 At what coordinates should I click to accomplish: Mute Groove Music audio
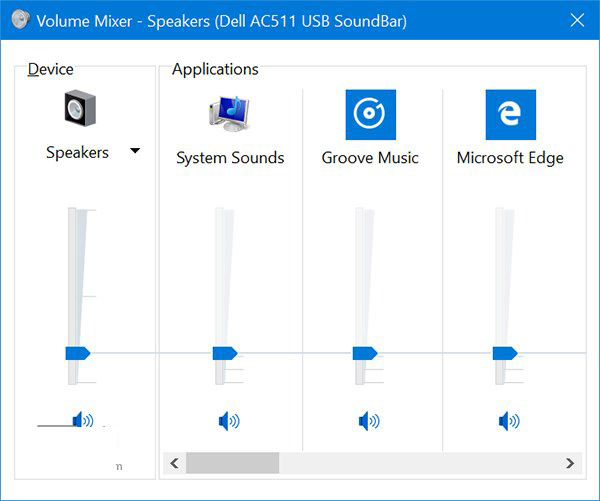click(x=369, y=421)
